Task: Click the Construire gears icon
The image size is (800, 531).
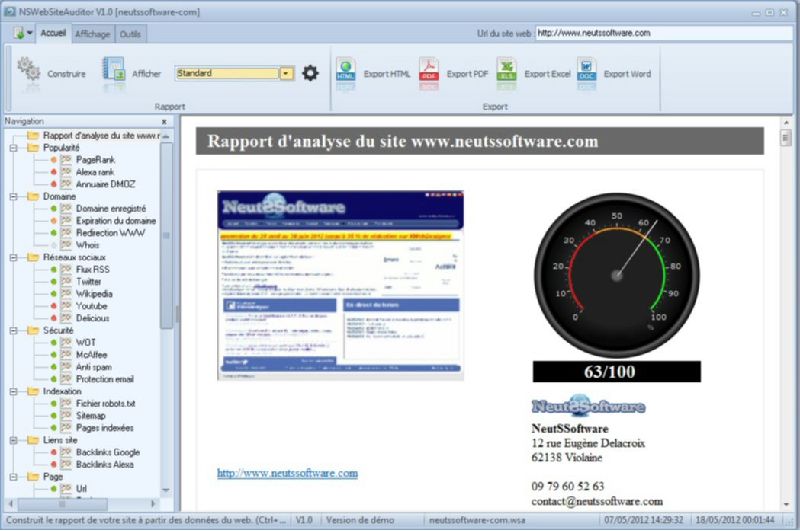Action: [x=28, y=73]
